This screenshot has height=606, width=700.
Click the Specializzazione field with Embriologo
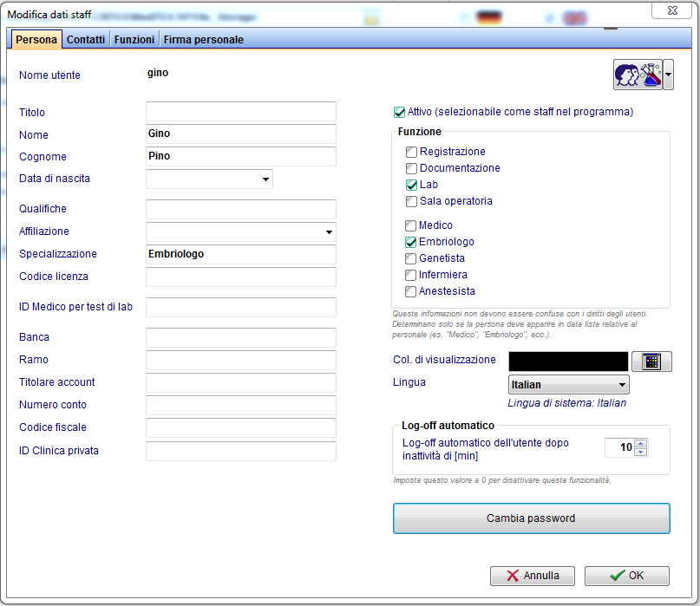coord(241,254)
